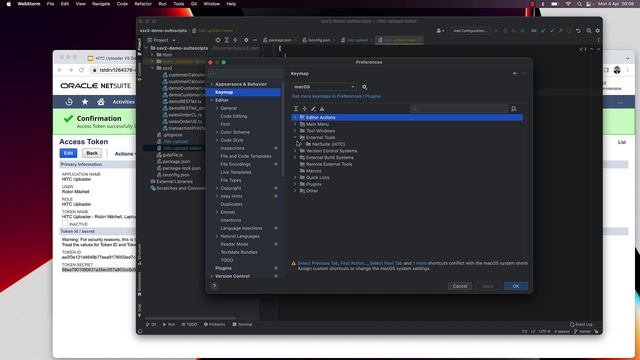
Task: Click the warning triangle icon in Keymap toolbar
Action: pyautogui.click(x=322, y=109)
